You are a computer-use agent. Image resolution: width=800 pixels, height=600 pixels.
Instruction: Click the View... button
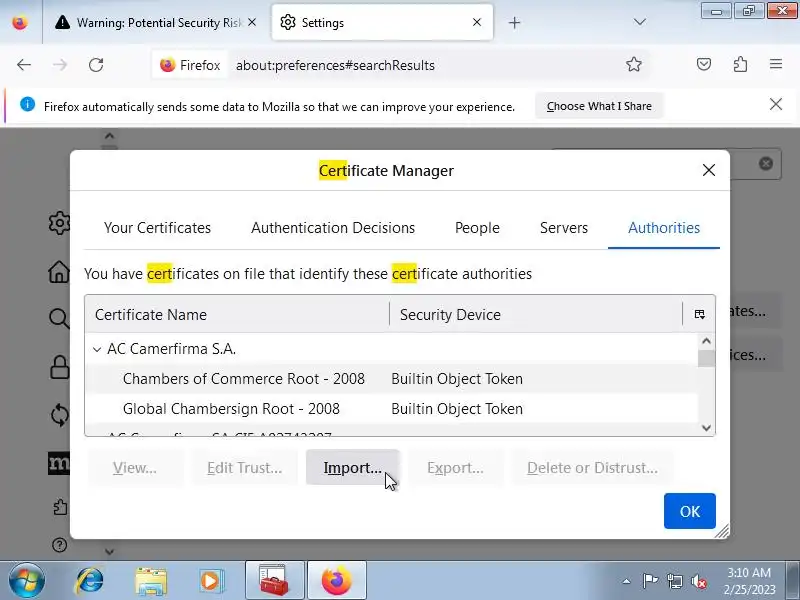tap(135, 467)
